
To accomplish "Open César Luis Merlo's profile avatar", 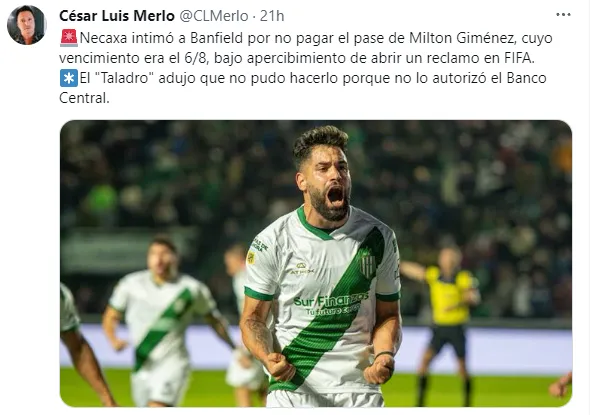I will (x=26, y=25).
